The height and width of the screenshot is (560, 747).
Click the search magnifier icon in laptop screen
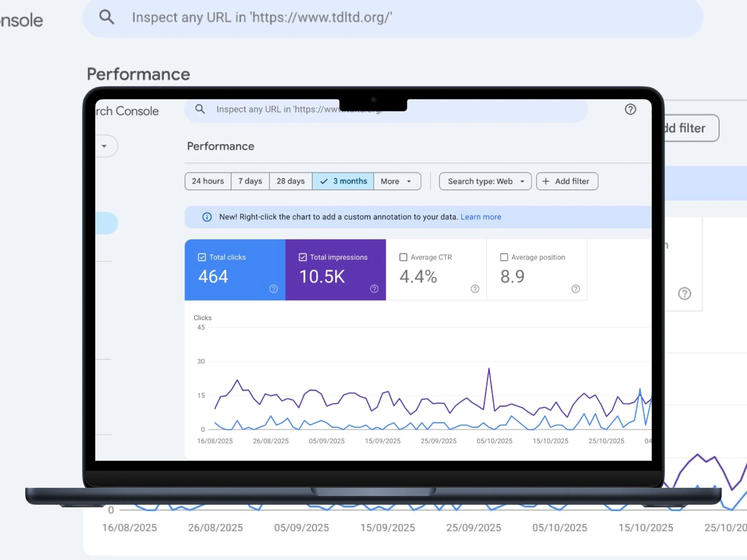pos(200,109)
